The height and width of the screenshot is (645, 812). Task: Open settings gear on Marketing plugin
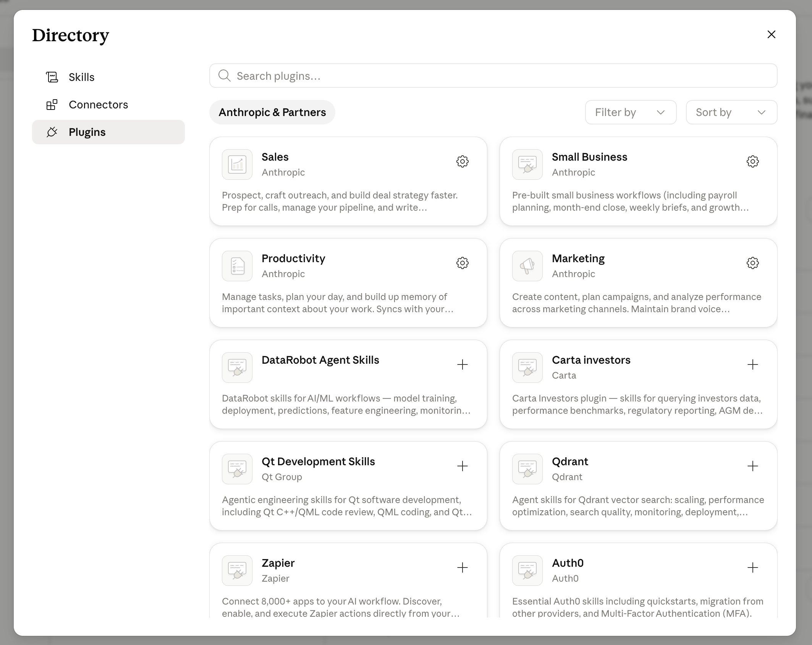[752, 263]
